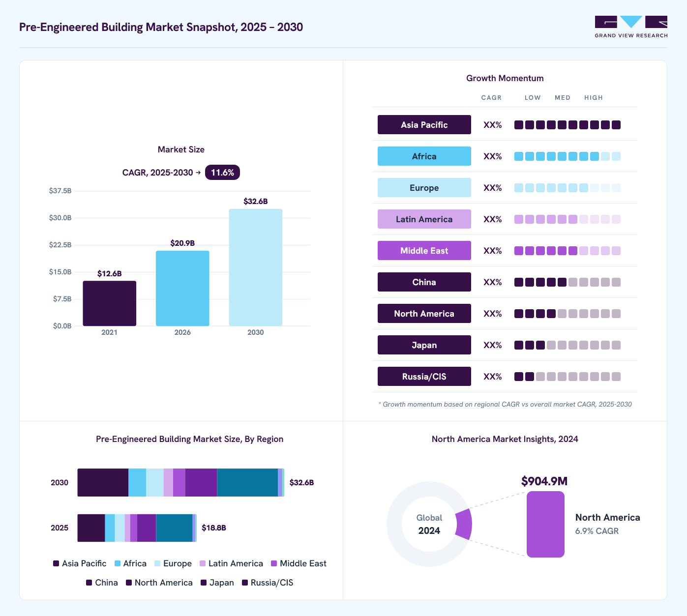The height and width of the screenshot is (616, 687).
Task: Click the Europe legend swatch
Action: click(157, 563)
